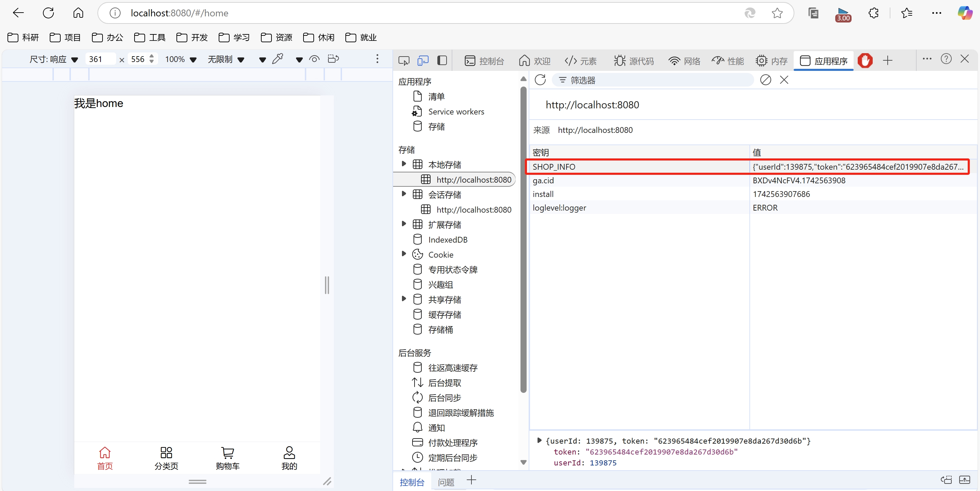Switch to the 网络 tab
The width and height of the screenshot is (980, 491).
pos(684,61)
